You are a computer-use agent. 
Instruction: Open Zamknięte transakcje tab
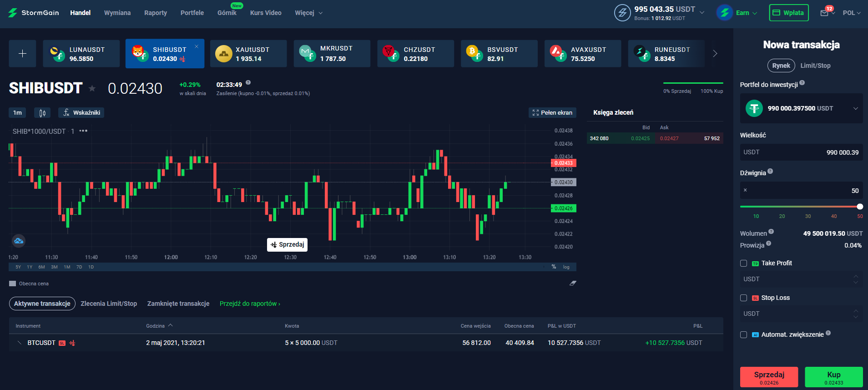(x=178, y=304)
